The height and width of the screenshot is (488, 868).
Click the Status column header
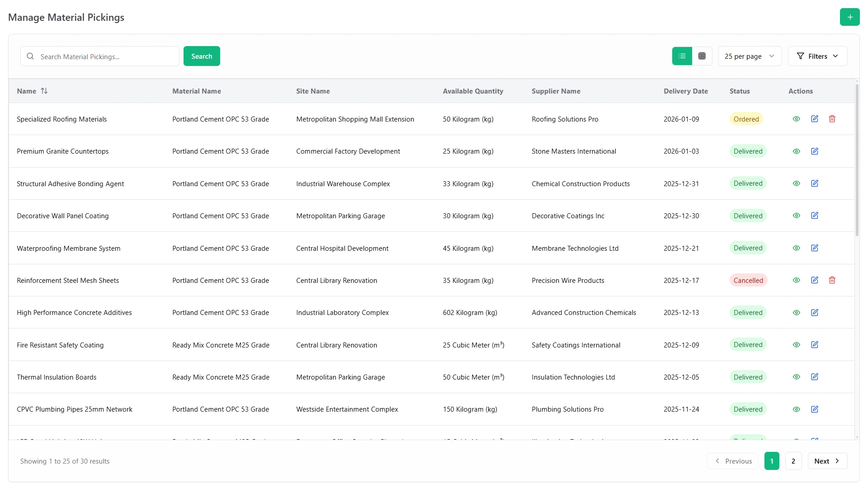(x=739, y=91)
